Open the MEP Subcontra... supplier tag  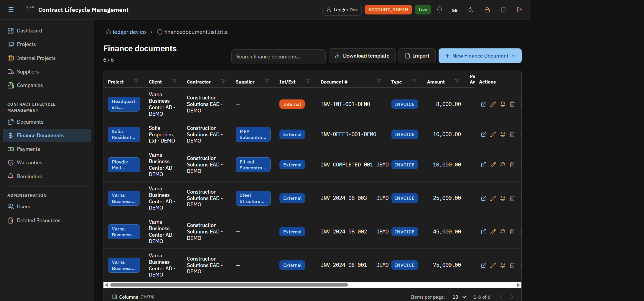point(253,134)
